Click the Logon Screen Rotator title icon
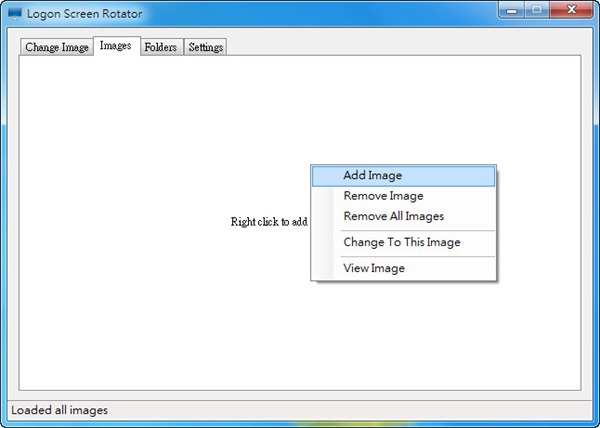This screenshot has width=600, height=428. [x=15, y=14]
